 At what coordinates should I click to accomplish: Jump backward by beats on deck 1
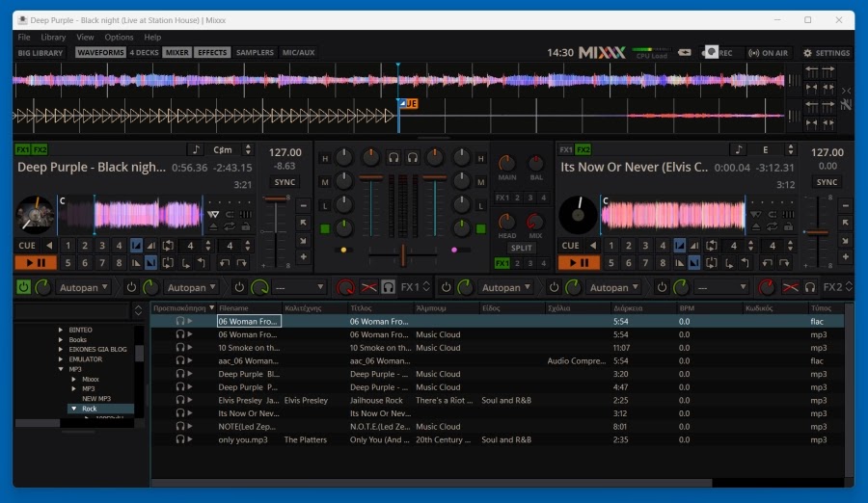(x=224, y=263)
